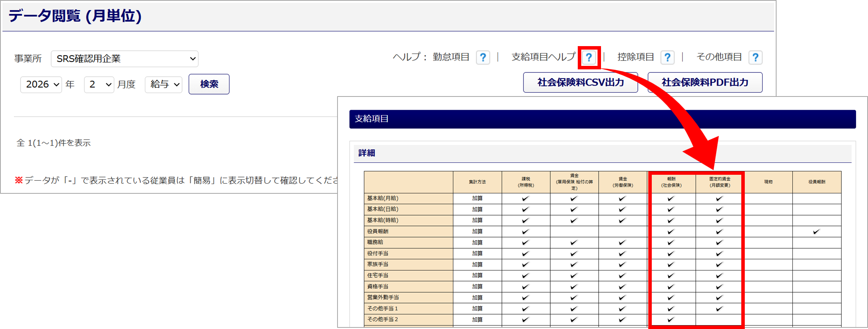Click the 集計方法 column header
Image resolution: width=868 pixels, height=329 pixels.
pos(477,182)
